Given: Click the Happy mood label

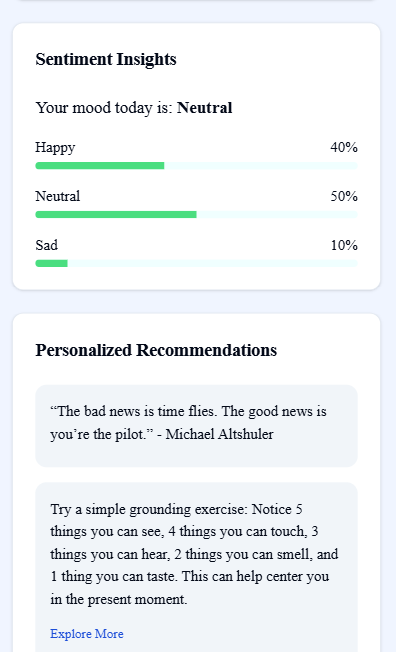Looking at the screenshot, I should pos(55,148).
